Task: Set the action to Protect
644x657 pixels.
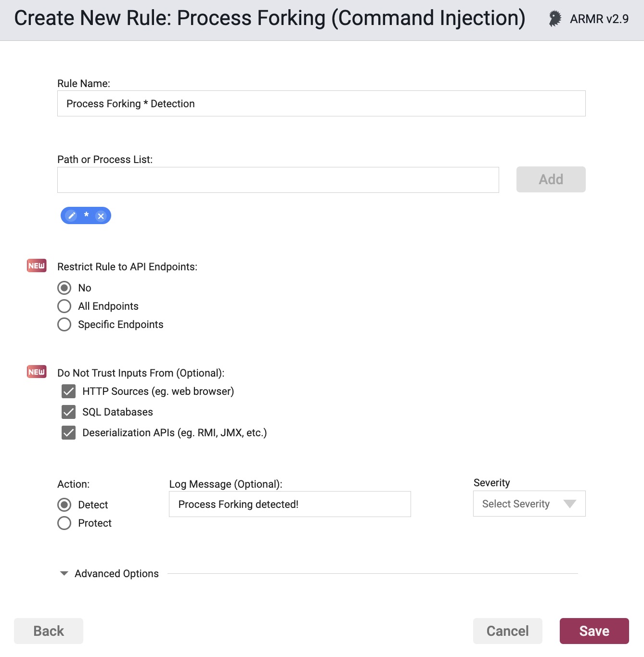Action: (x=64, y=523)
